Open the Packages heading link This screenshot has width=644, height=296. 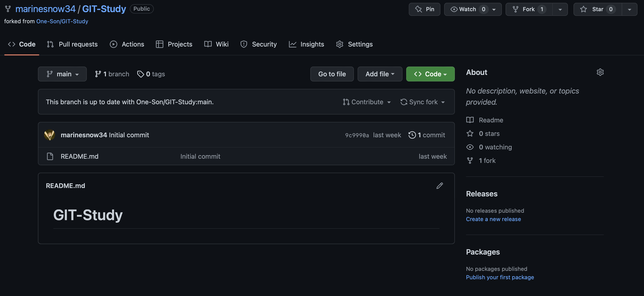click(x=483, y=252)
